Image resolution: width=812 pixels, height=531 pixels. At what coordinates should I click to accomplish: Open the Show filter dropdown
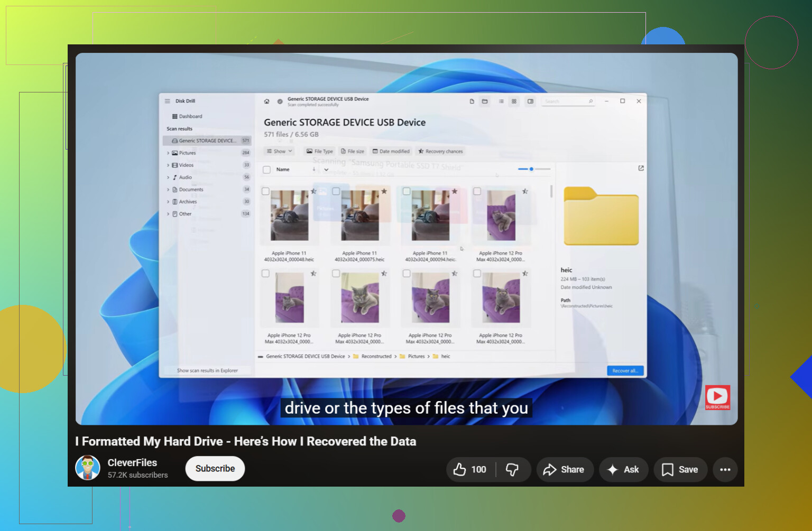[279, 152]
